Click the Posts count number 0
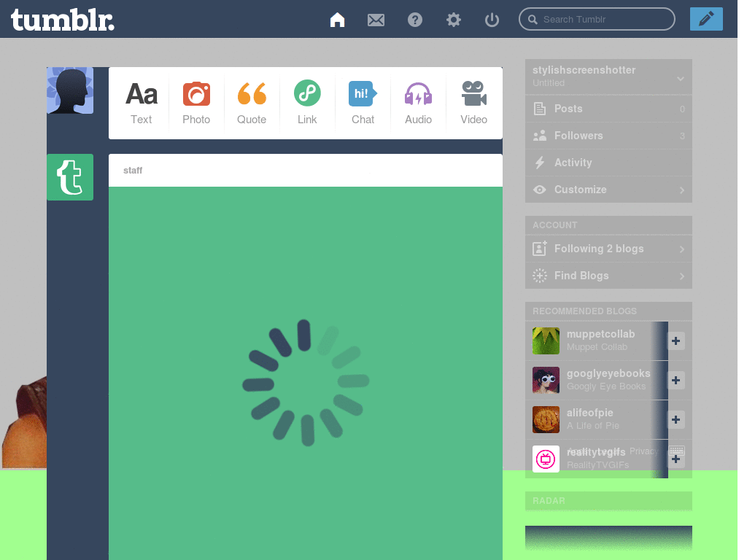The width and height of the screenshot is (747, 560). [682, 109]
